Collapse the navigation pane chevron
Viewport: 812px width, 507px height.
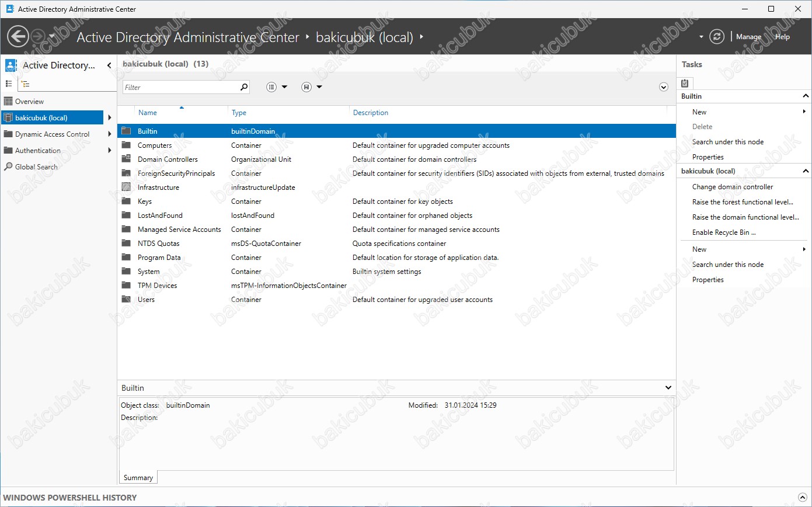coord(109,65)
